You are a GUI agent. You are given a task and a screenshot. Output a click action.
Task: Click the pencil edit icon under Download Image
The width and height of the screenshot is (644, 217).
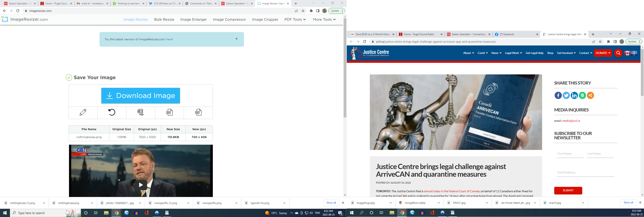(83, 112)
